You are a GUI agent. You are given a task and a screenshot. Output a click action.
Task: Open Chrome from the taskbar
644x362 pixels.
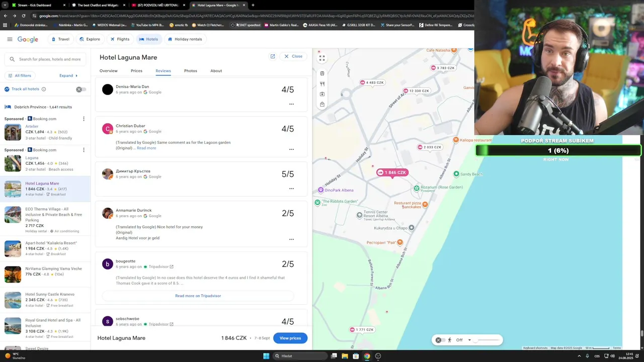[367, 356]
